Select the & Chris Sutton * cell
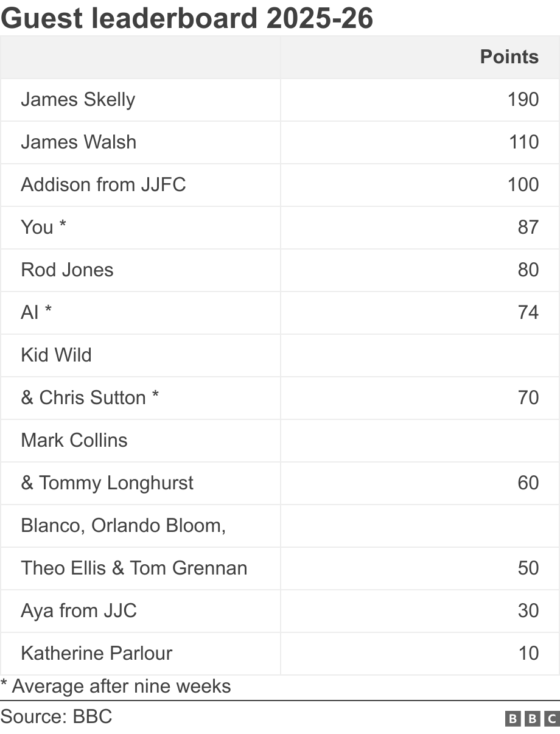The image size is (560, 734). point(90,397)
